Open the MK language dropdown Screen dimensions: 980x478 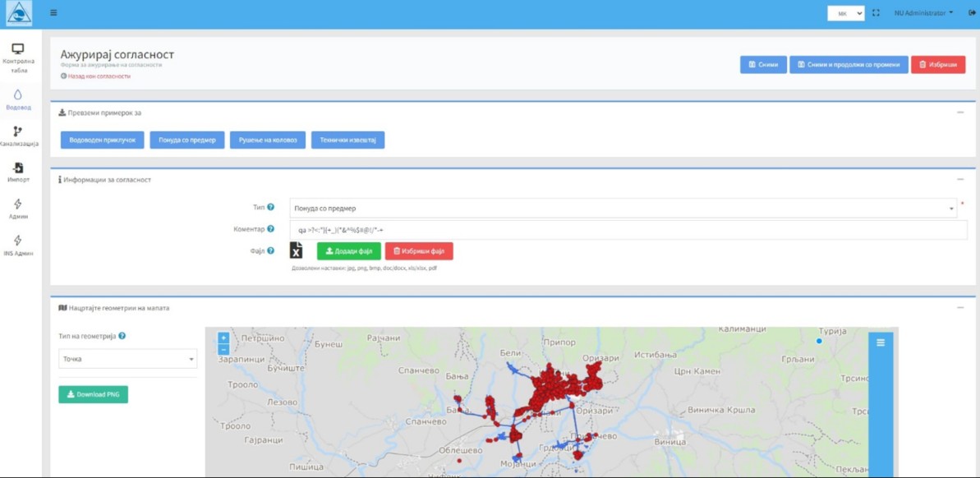click(x=845, y=12)
